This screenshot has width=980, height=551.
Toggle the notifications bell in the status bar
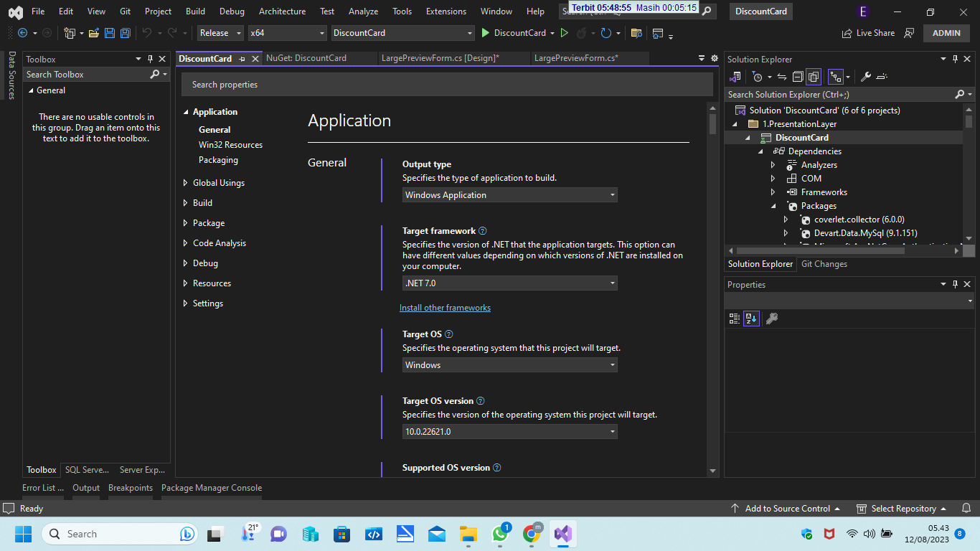pyautogui.click(x=966, y=508)
